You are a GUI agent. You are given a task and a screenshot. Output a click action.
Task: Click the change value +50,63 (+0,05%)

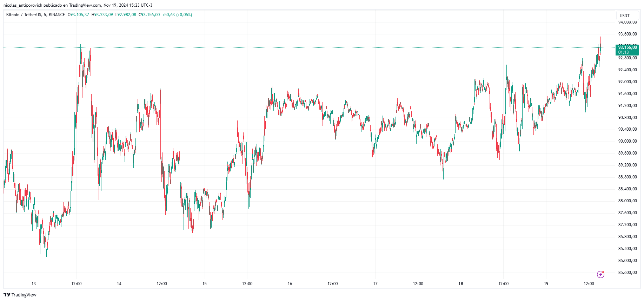coord(177,15)
